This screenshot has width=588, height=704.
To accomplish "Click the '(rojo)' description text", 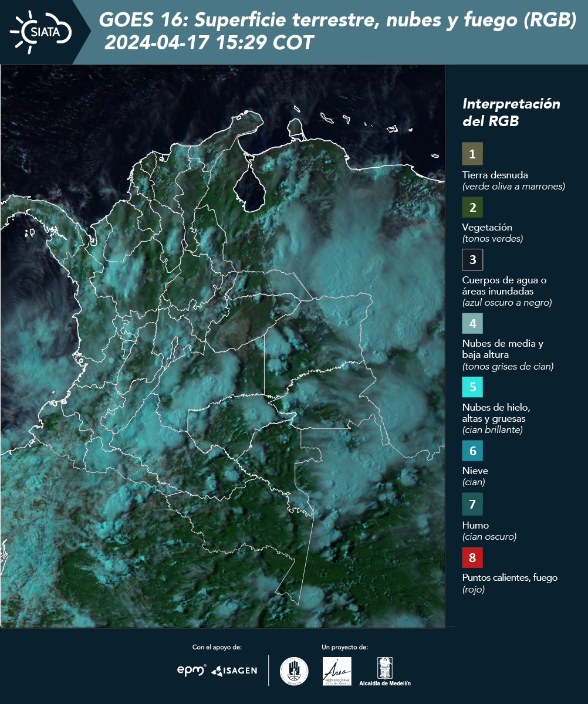I will coord(474,590).
